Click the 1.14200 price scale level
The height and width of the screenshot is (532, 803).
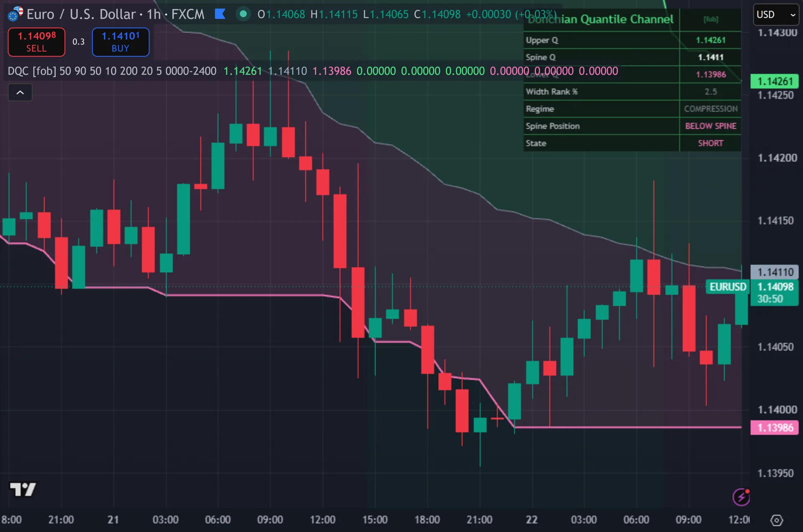pos(777,158)
